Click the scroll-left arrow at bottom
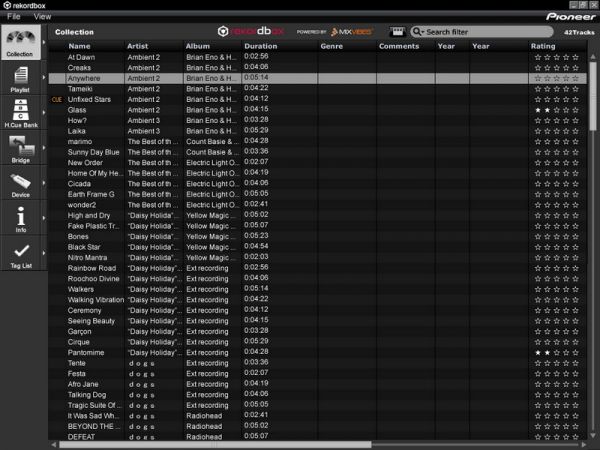Viewport: 600px width, 450px height. point(54,445)
